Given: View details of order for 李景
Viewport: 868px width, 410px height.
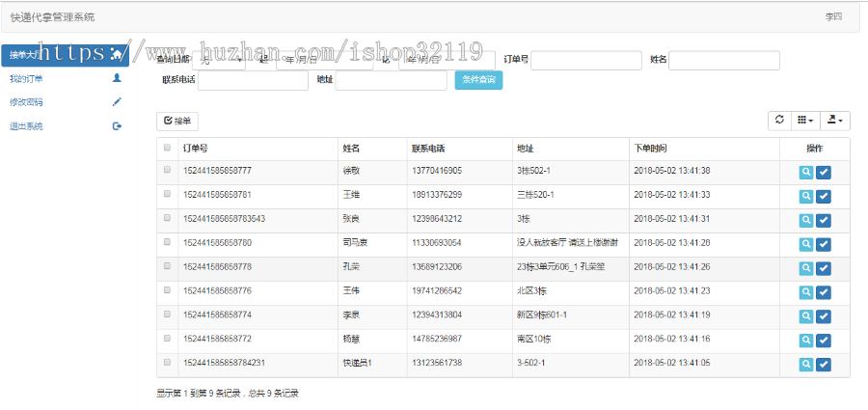Looking at the screenshot, I should point(806,316).
